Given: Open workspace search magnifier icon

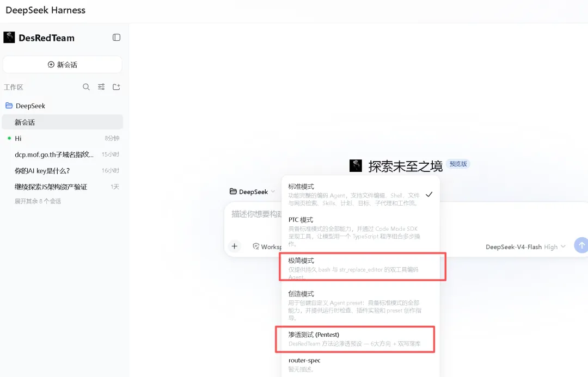Looking at the screenshot, I should pos(86,87).
